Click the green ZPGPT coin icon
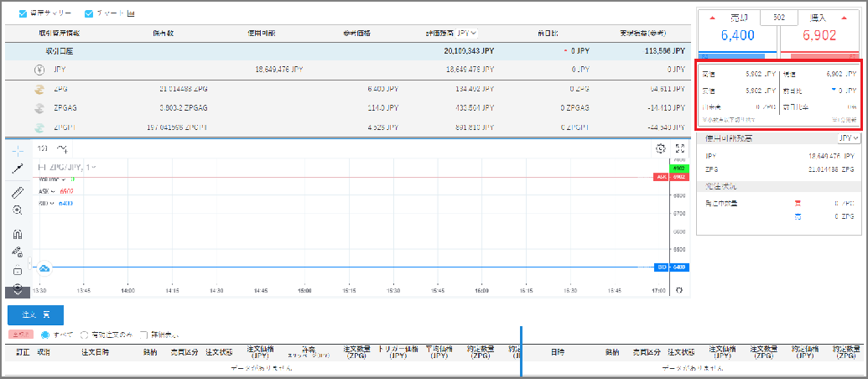 click(x=39, y=127)
